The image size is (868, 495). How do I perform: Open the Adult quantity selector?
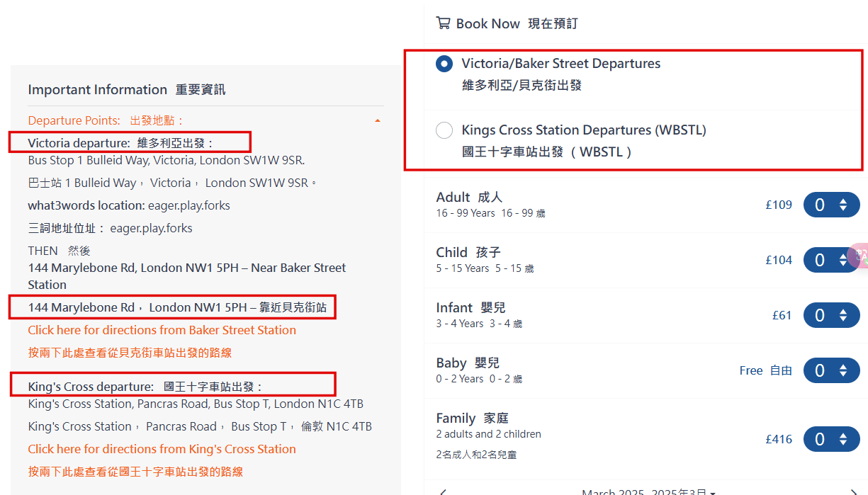pyautogui.click(x=831, y=205)
